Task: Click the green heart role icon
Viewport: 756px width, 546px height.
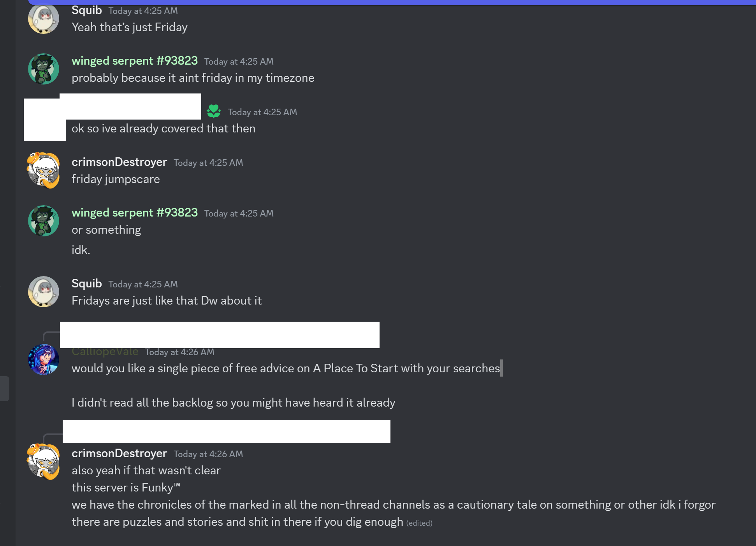Action: pos(214,111)
